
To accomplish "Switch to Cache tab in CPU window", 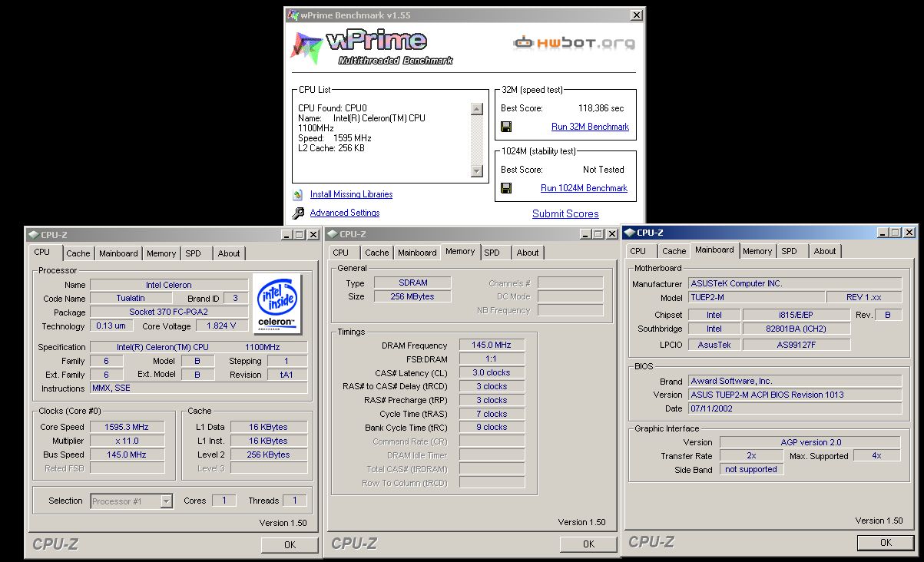I will [x=78, y=253].
